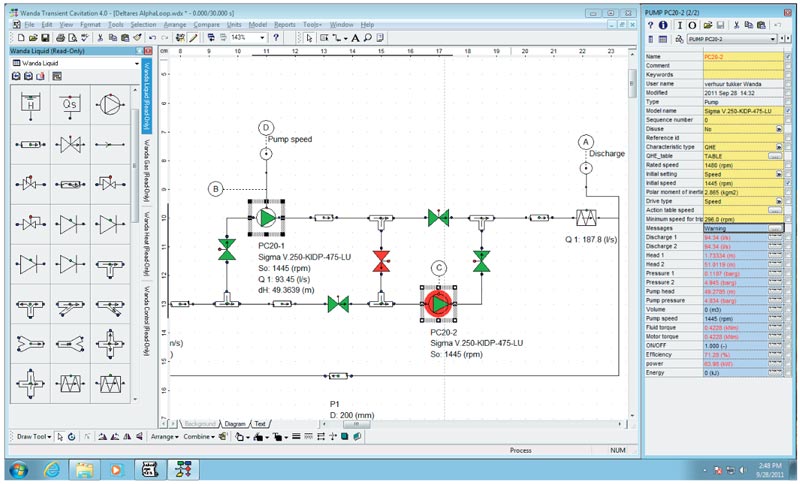Image resolution: width=800 pixels, height=484 pixels.
Task: Click the help question mark in toolbar
Action: tap(276, 37)
